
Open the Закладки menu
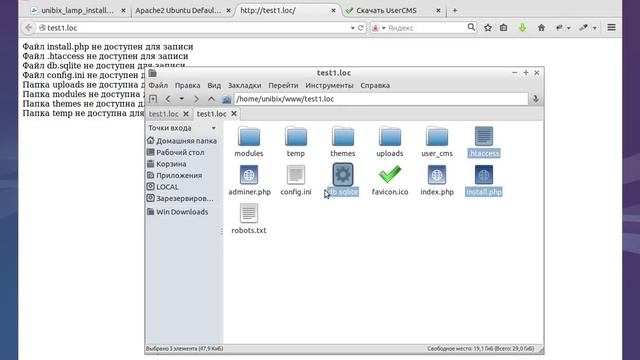[244, 85]
